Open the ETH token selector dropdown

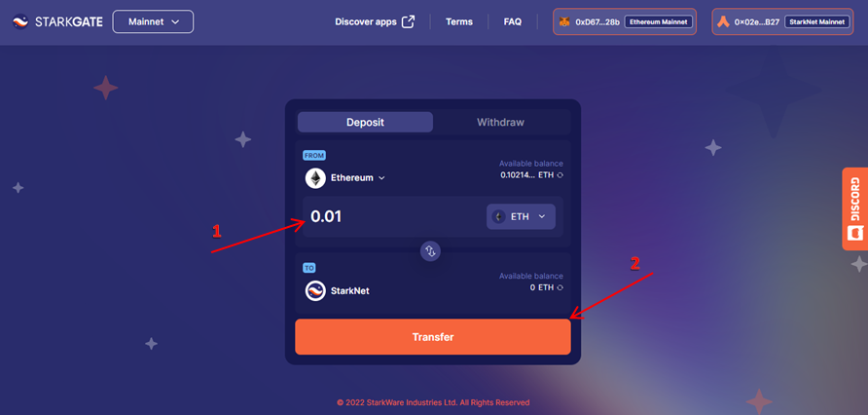[521, 216]
